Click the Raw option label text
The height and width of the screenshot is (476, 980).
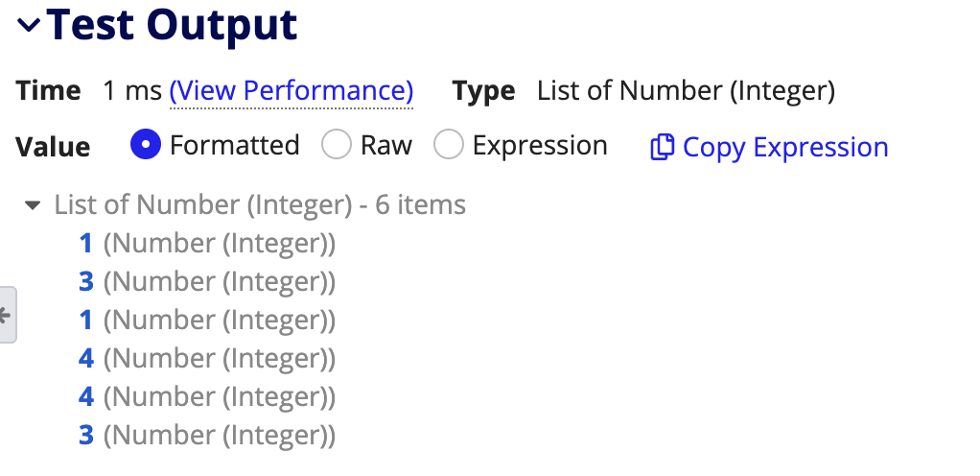tap(386, 146)
